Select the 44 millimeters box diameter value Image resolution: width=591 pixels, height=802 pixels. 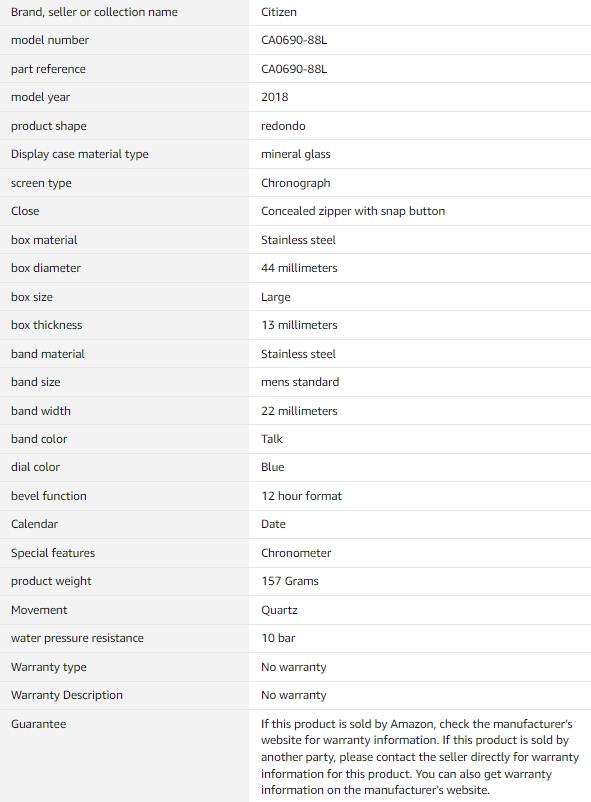point(299,268)
